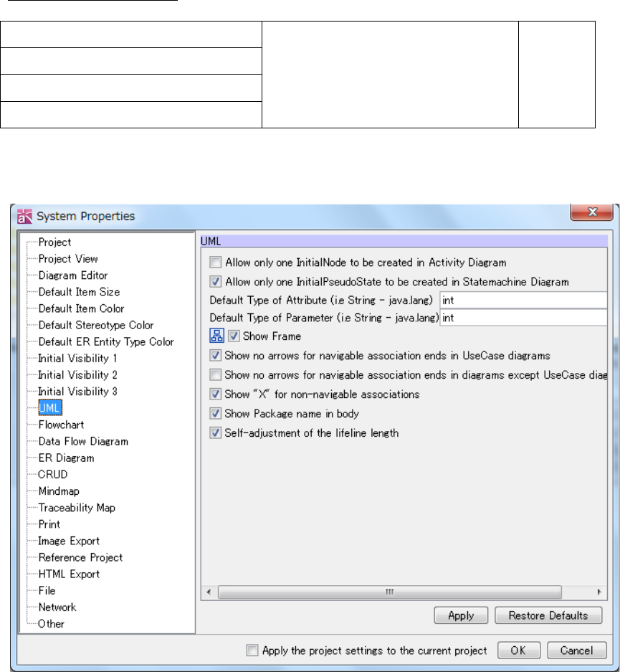Select Diagram Editor category
The image size is (620, 672).
tap(73, 275)
